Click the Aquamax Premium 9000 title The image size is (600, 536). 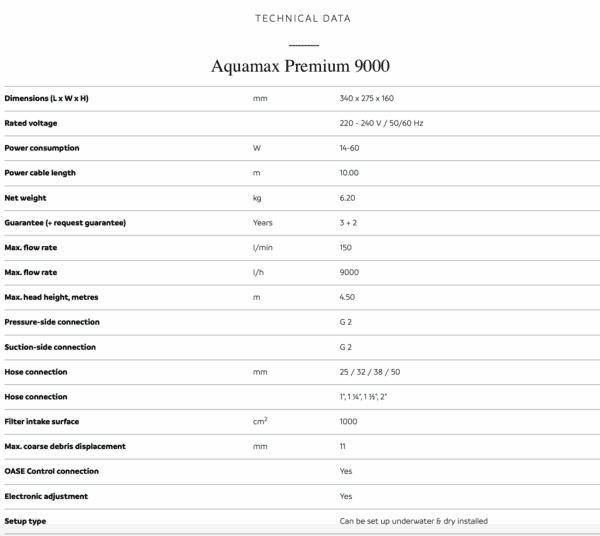pyautogui.click(x=300, y=66)
